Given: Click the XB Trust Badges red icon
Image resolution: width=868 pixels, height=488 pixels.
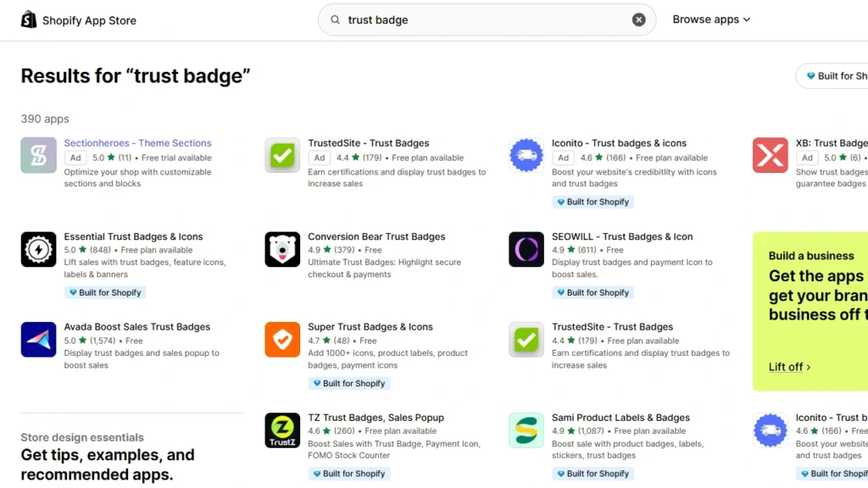Looking at the screenshot, I should (770, 156).
